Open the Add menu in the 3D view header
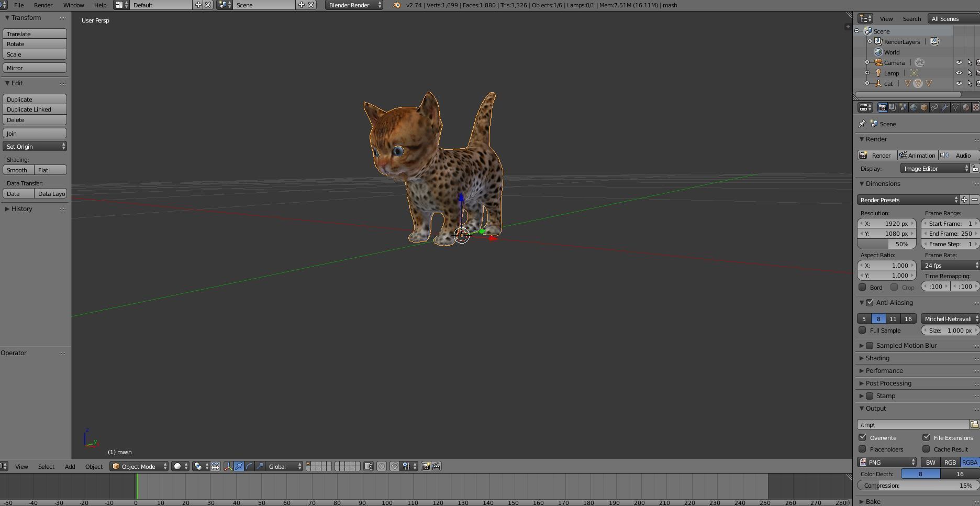980x506 pixels. coord(70,466)
